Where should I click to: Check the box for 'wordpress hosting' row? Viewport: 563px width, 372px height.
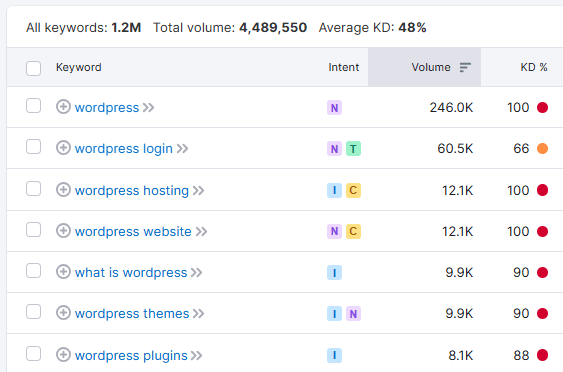coord(33,189)
